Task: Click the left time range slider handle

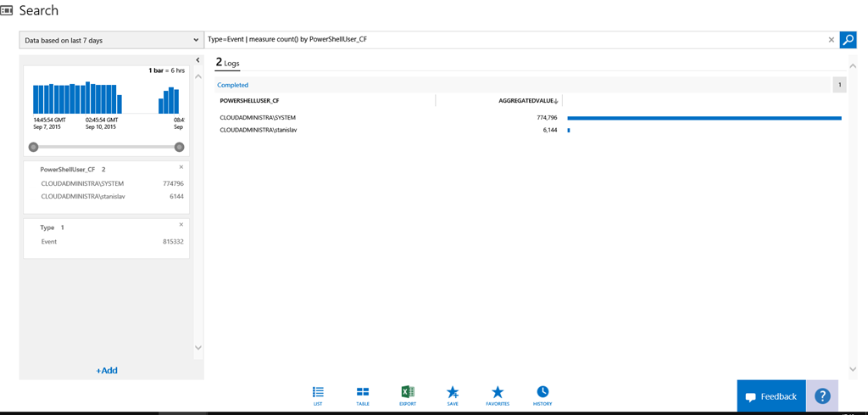Action: (x=34, y=147)
